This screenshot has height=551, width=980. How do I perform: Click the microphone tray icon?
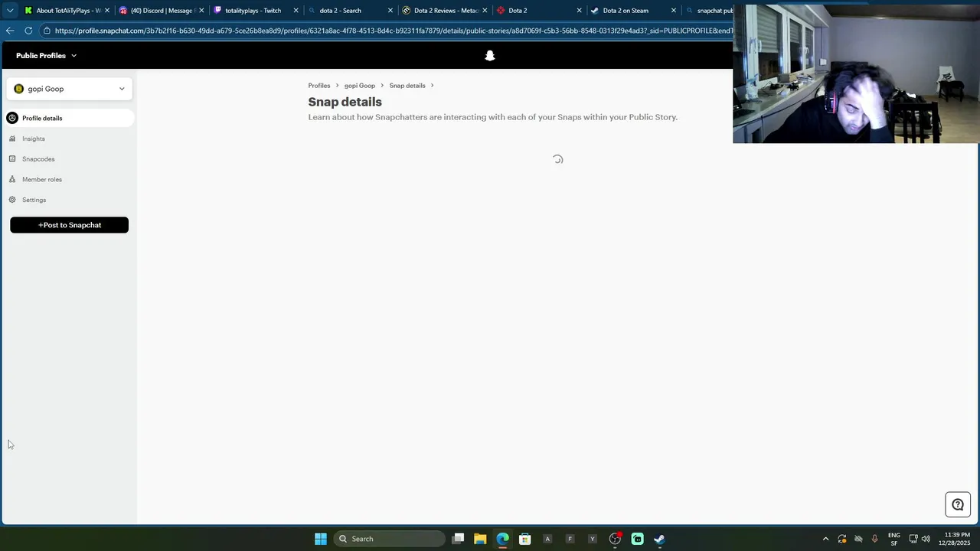pos(874,539)
